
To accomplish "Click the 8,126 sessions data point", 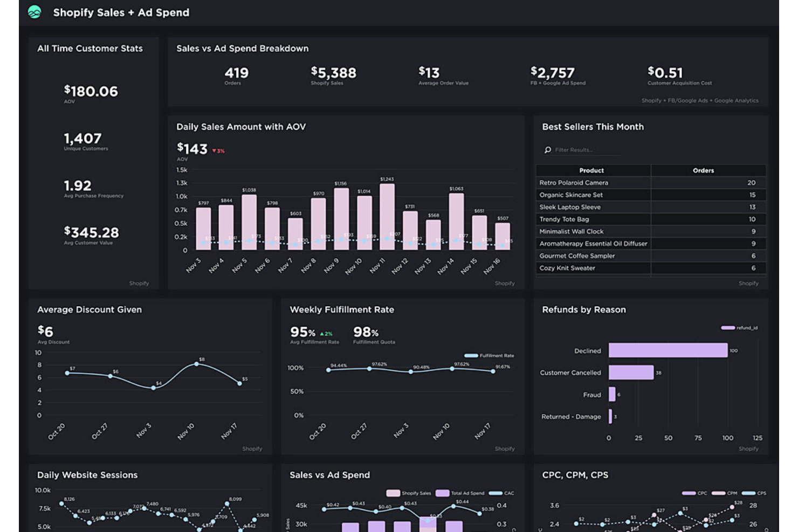I will [61, 503].
